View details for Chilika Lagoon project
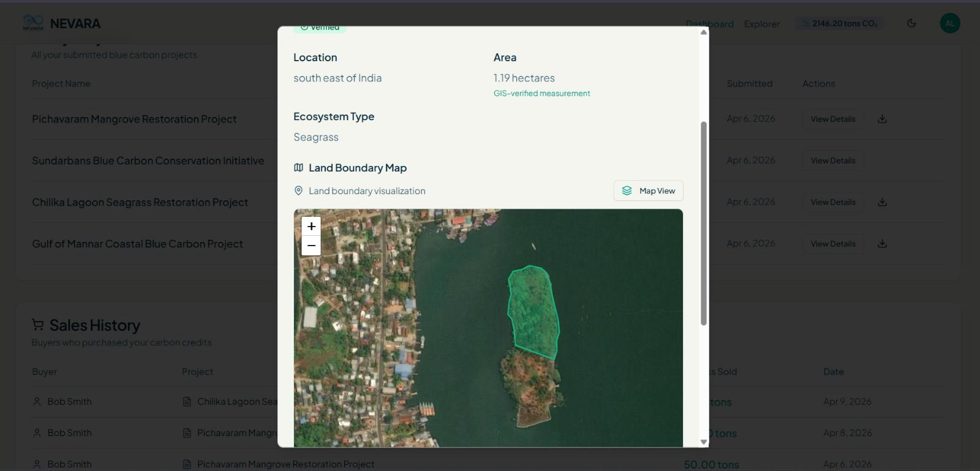980x471 pixels. [832, 202]
